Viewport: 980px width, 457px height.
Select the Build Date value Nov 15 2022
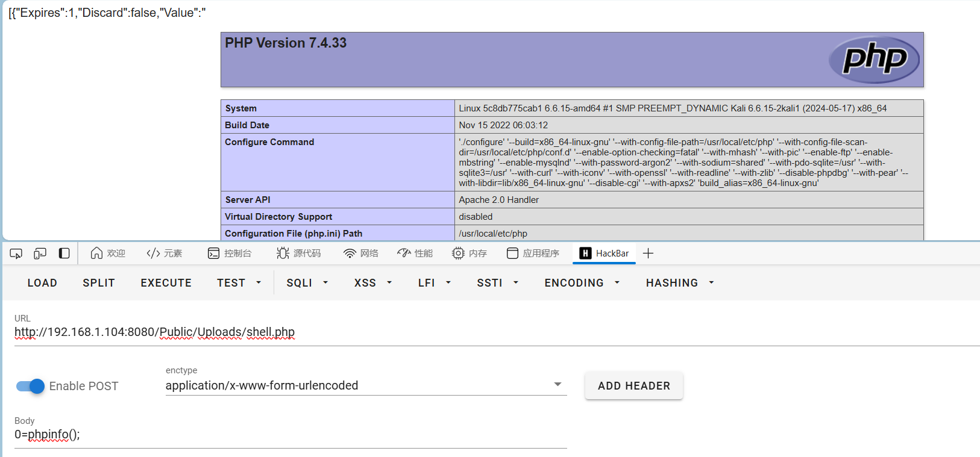503,125
